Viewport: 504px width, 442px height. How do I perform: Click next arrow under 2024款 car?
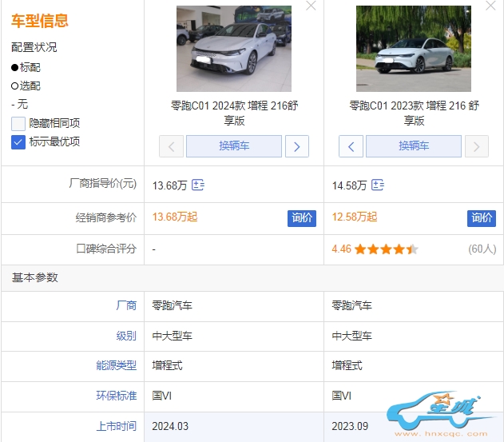click(x=296, y=146)
